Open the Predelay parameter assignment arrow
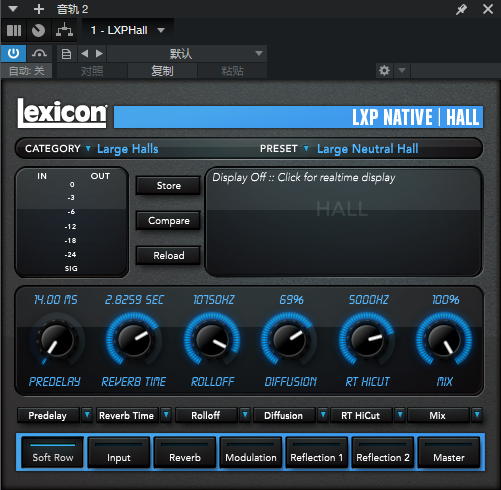Screen dimensions: 501x490 pyautogui.click(x=87, y=415)
